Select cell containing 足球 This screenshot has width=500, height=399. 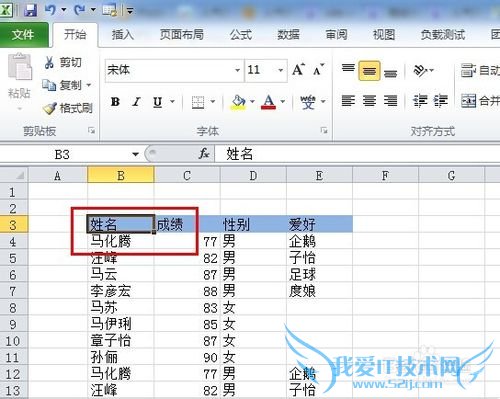click(319, 274)
